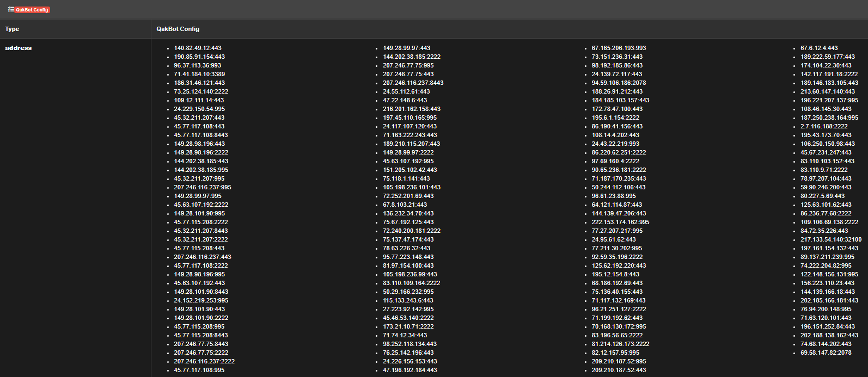The width and height of the screenshot is (868, 377).
Task: Select address 24.229.150.54:995
Action: pyautogui.click(x=199, y=109)
